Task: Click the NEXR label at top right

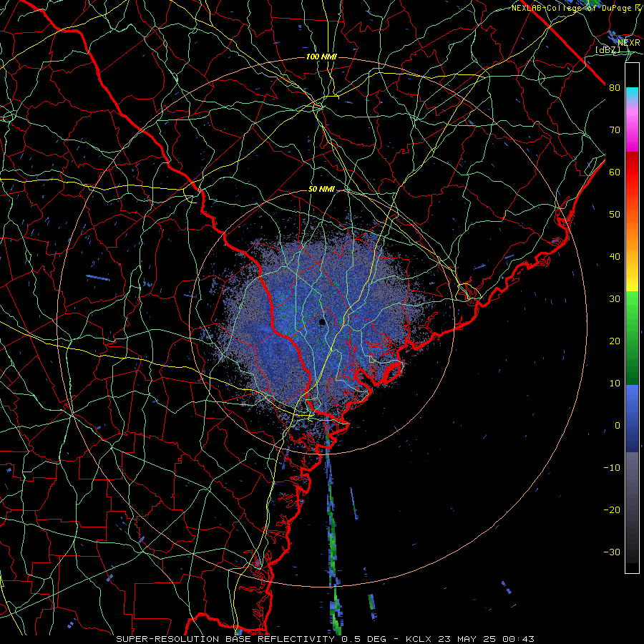Action: [x=629, y=42]
